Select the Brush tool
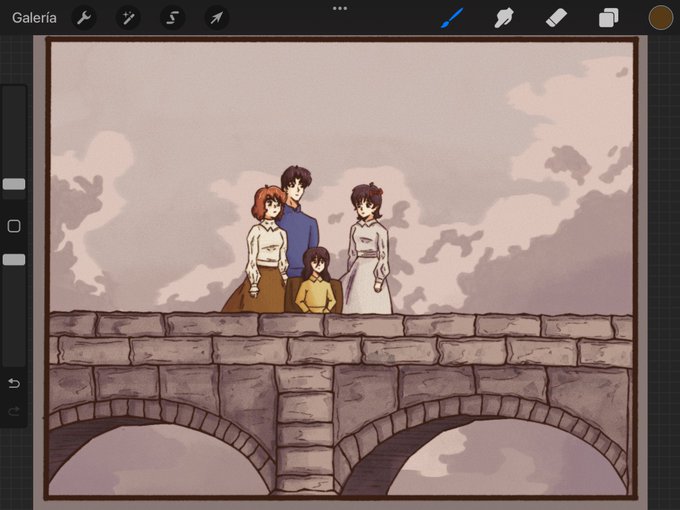Viewport: 680px width, 510px height. (x=452, y=18)
